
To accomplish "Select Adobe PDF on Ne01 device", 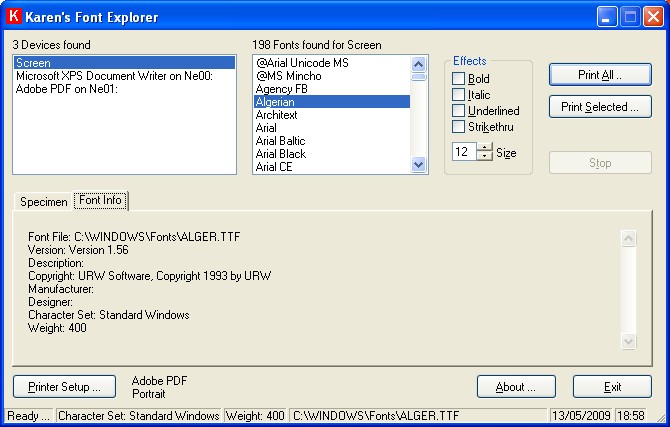I will click(124, 89).
